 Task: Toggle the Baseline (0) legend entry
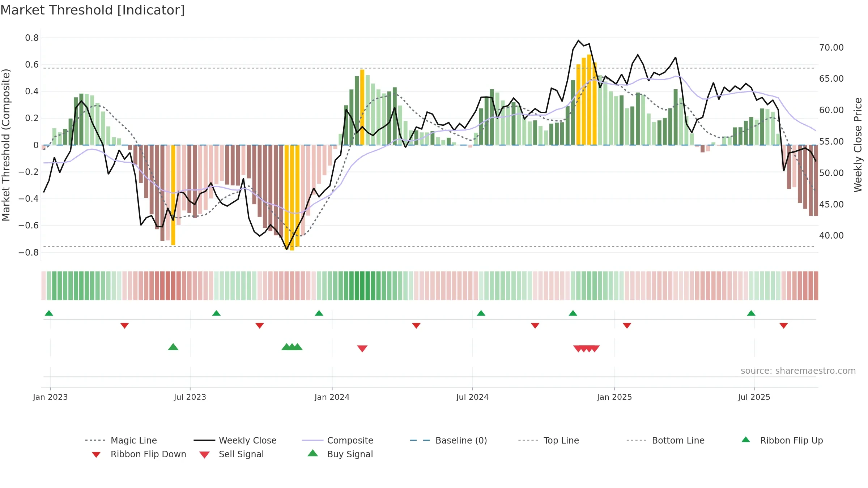click(x=448, y=440)
